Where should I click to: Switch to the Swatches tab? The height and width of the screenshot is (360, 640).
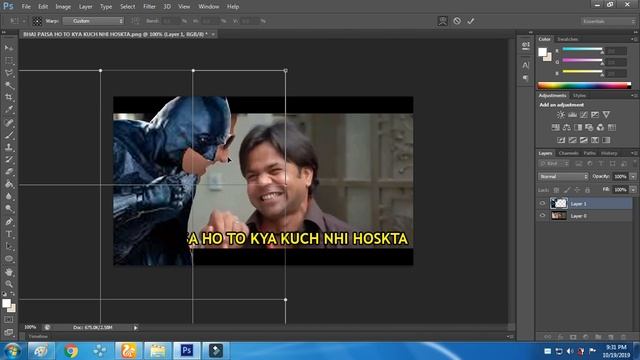(x=568, y=39)
